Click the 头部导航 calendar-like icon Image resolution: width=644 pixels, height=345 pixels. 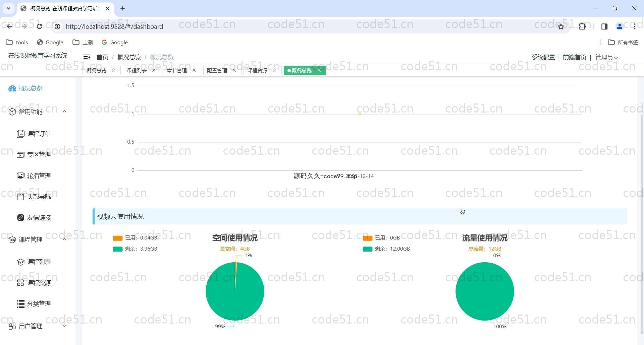(x=20, y=197)
